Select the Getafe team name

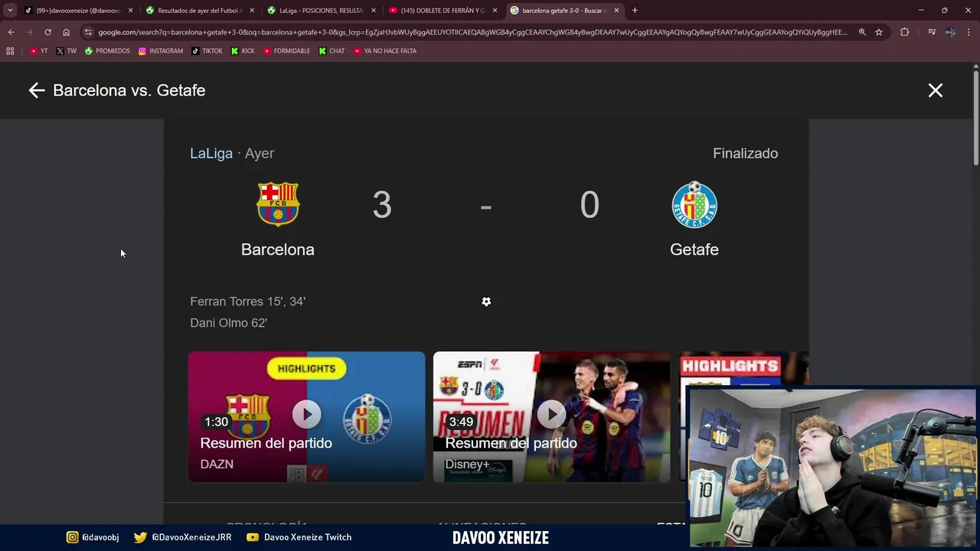pos(694,249)
